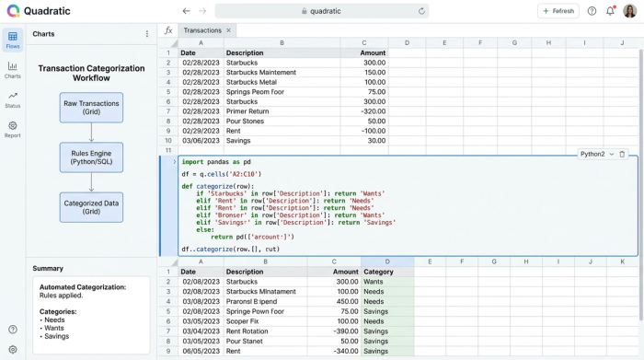Image resolution: width=644 pixels, height=360 pixels.
Task: Click the Category header cell
Action: click(387, 272)
